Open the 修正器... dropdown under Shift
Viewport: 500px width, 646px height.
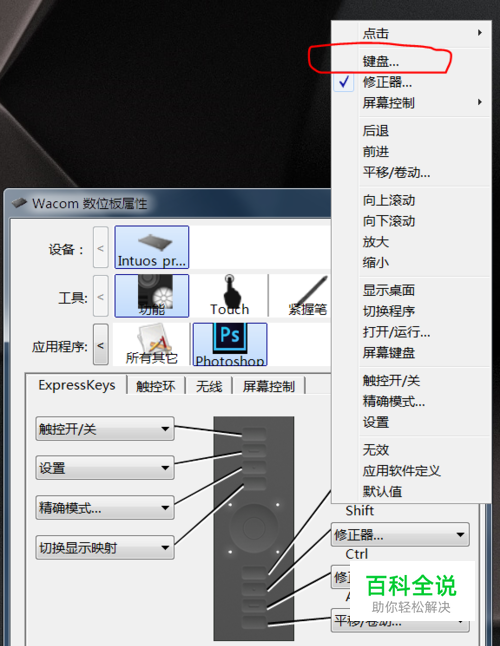pos(400,535)
